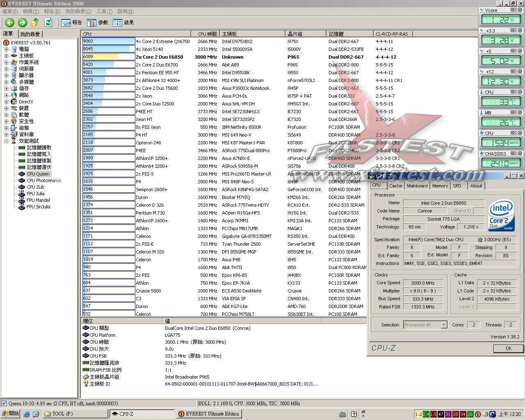Expand the 作業系統 operating system node

7,62
